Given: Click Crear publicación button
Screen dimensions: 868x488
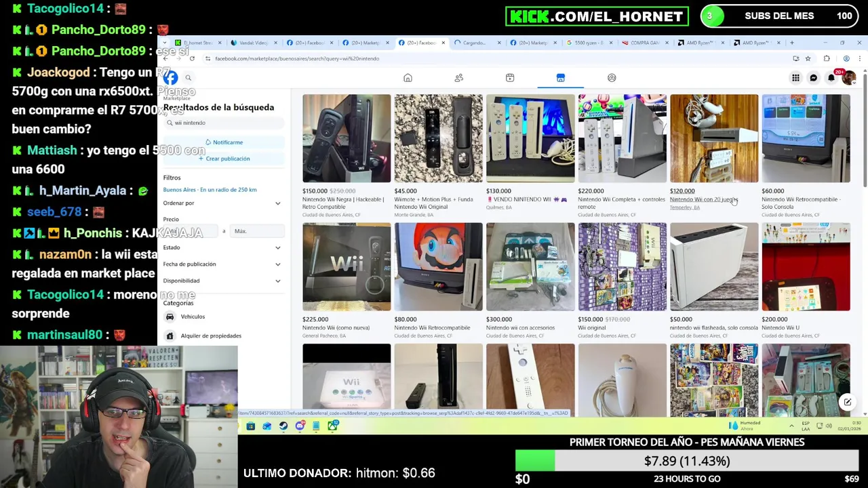Looking at the screenshot, I should 224,159.
